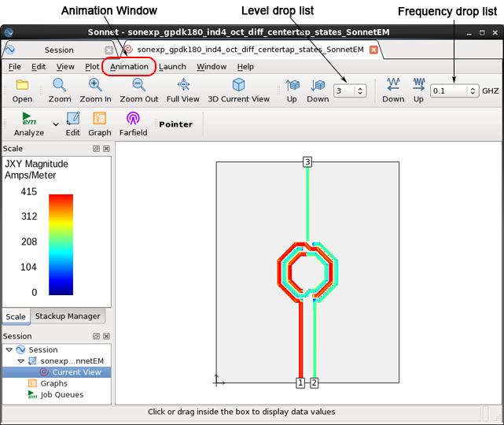Open the Edit menu
This screenshot has height=425, width=504.
pyautogui.click(x=39, y=67)
